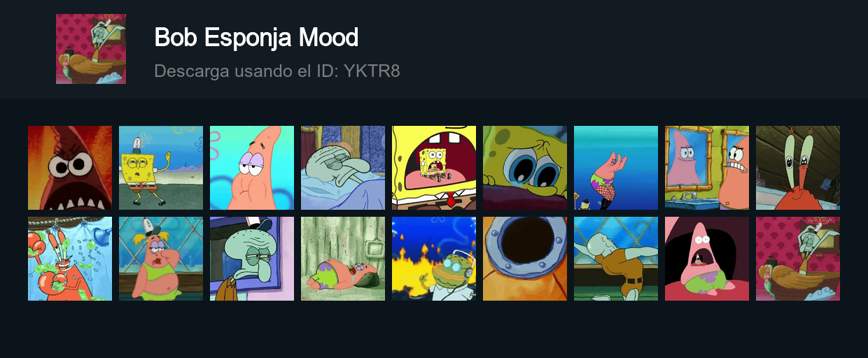Open the Patrick lying on ground sticker

click(343, 259)
